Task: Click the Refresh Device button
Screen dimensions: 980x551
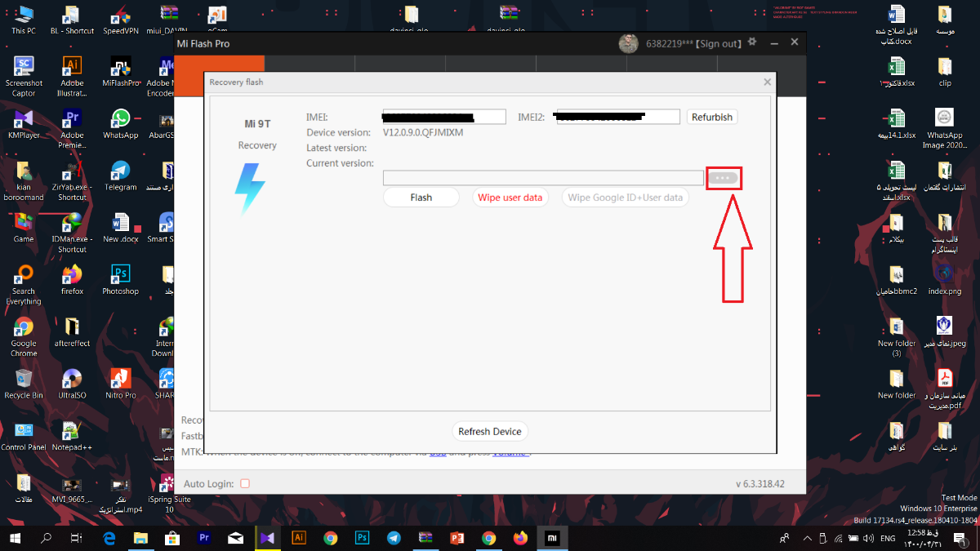Action: pyautogui.click(x=490, y=432)
